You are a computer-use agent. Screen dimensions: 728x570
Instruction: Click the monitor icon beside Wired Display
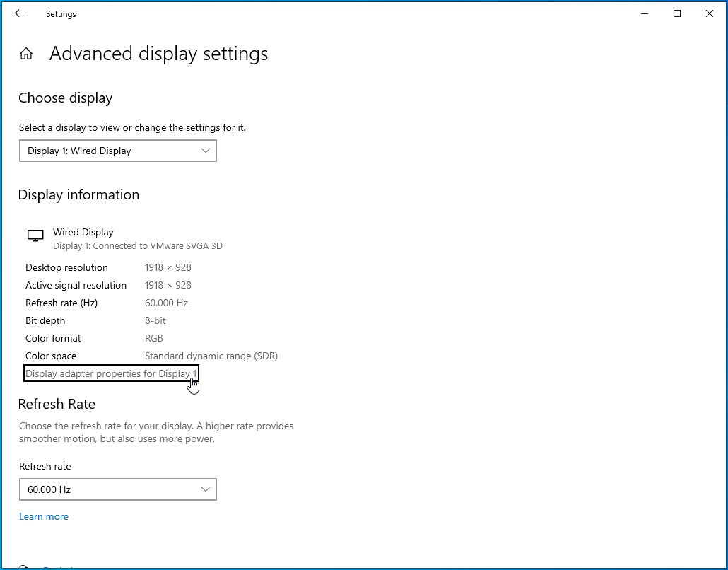point(35,235)
